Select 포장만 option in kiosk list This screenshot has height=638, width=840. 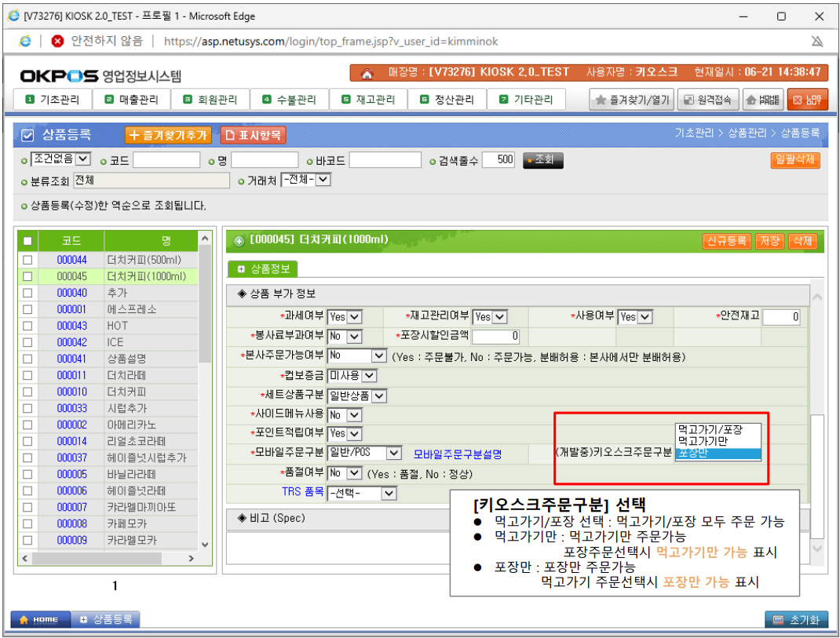coord(718,454)
